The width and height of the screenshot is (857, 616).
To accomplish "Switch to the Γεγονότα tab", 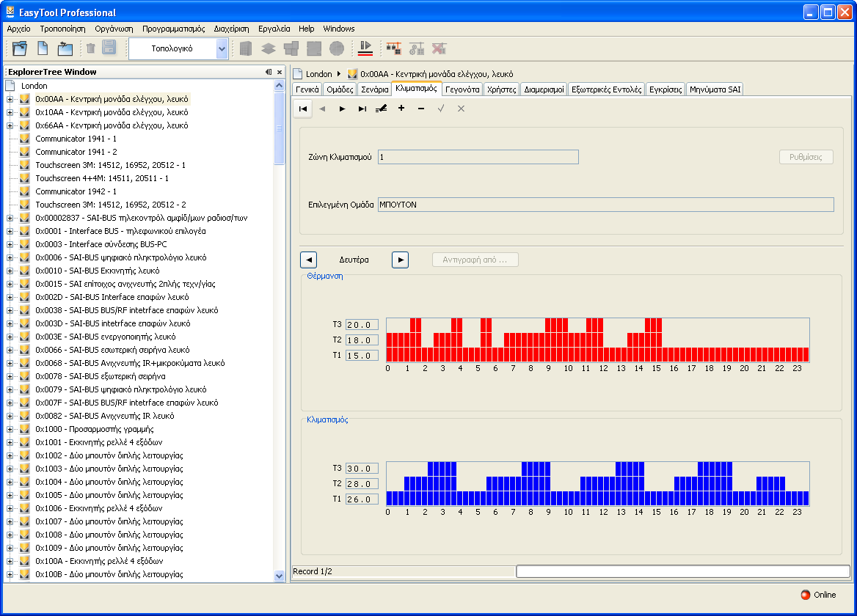I will pyautogui.click(x=462, y=89).
